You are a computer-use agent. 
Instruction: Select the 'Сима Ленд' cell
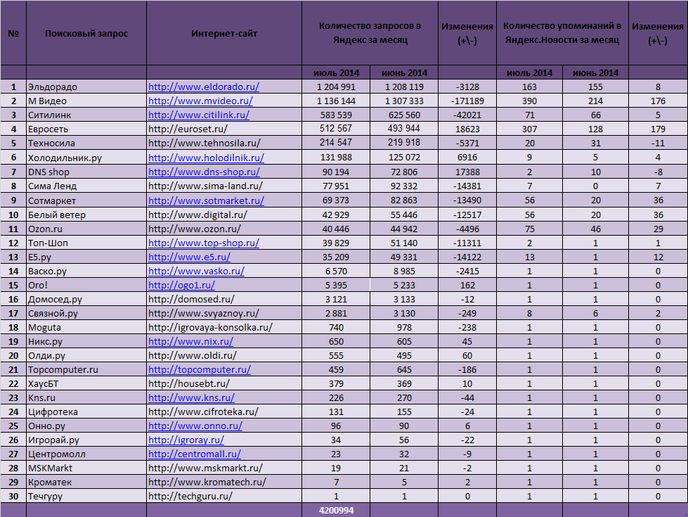pos(86,186)
